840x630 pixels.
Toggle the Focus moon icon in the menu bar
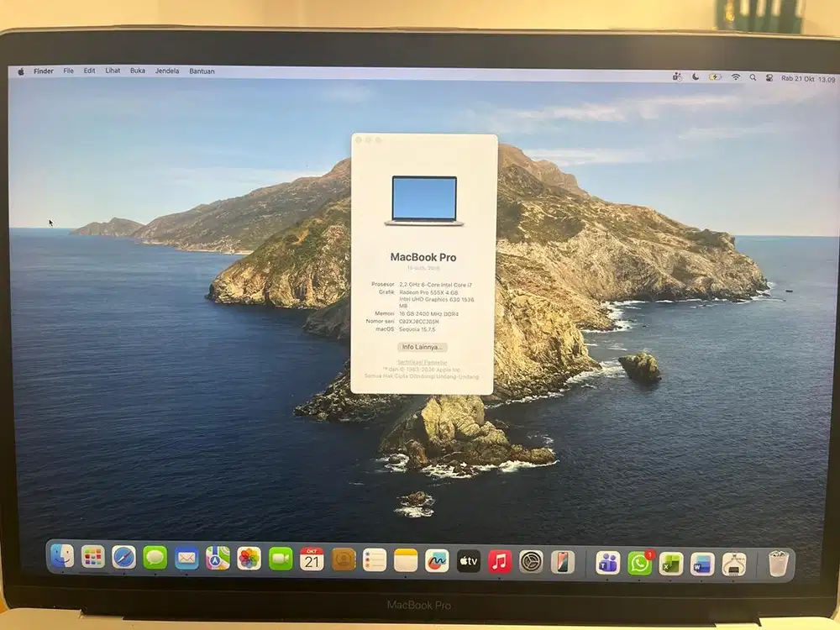click(x=696, y=77)
